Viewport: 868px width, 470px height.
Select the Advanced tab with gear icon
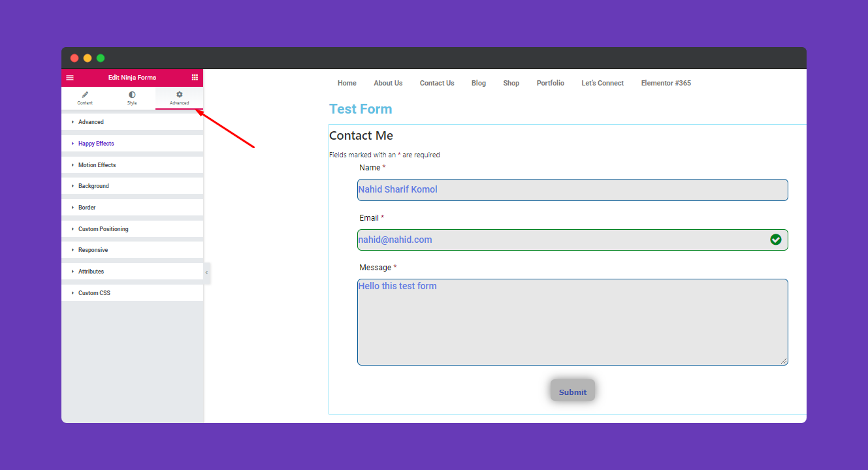coord(179,98)
